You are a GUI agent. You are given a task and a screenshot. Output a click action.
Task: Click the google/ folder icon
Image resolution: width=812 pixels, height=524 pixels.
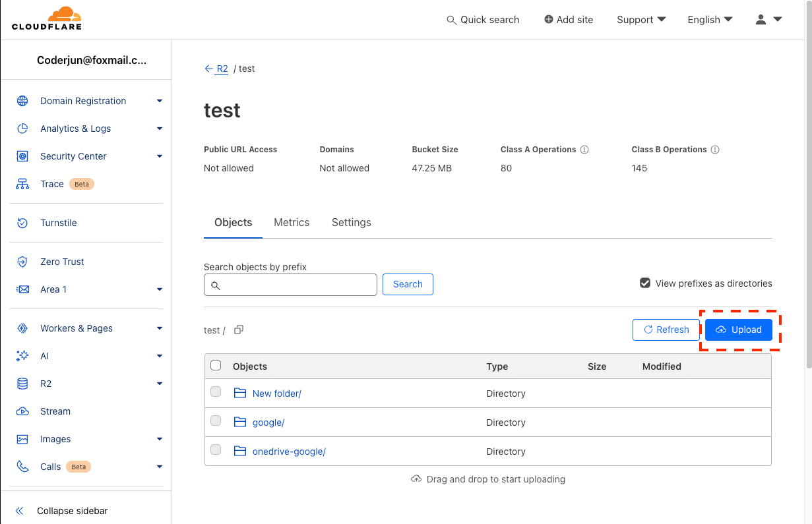click(240, 422)
